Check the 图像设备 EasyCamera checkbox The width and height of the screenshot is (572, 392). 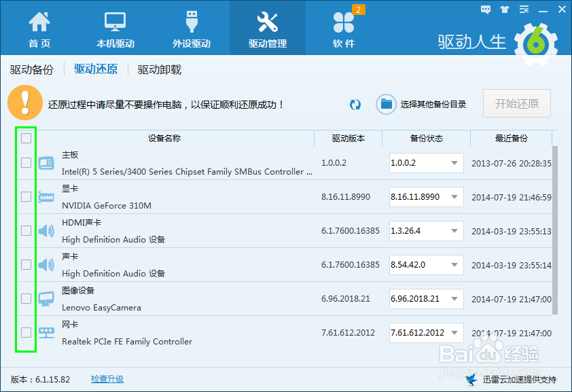(26, 298)
